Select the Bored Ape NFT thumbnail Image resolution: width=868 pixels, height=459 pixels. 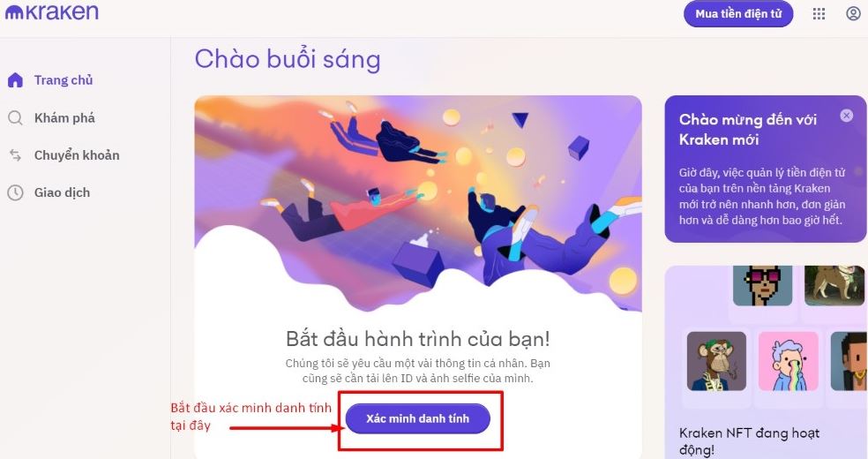pos(715,361)
